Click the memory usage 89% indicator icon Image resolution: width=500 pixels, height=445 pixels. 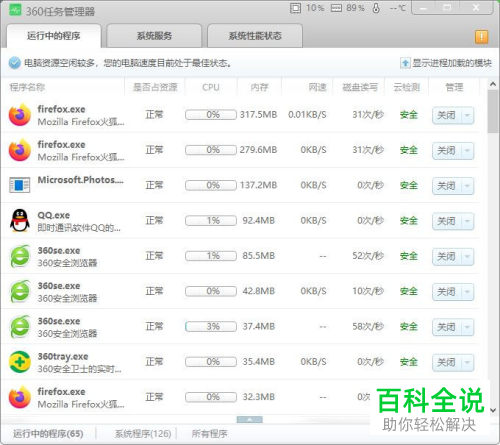pos(336,8)
